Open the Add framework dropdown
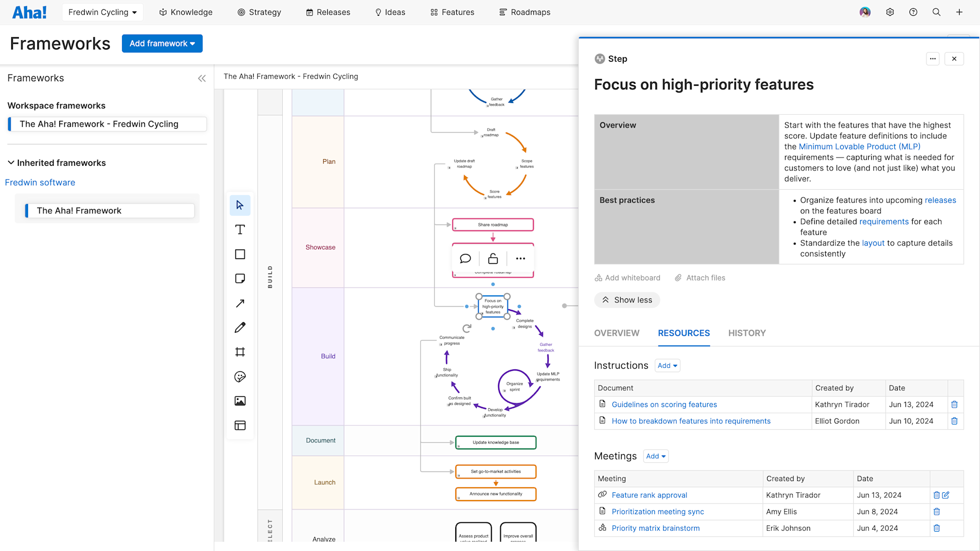 (x=162, y=43)
